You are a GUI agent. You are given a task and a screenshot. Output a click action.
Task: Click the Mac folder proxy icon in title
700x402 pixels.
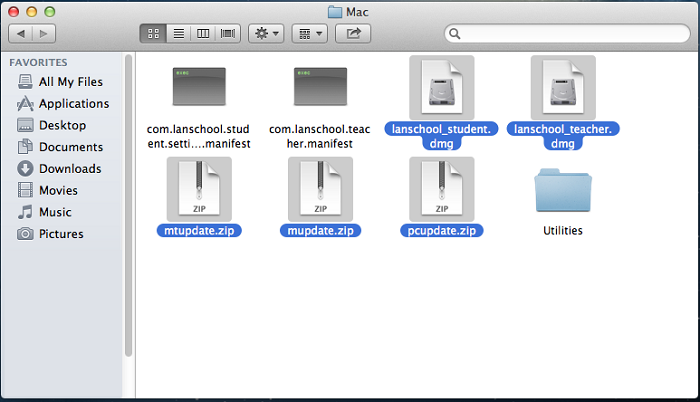coord(335,12)
